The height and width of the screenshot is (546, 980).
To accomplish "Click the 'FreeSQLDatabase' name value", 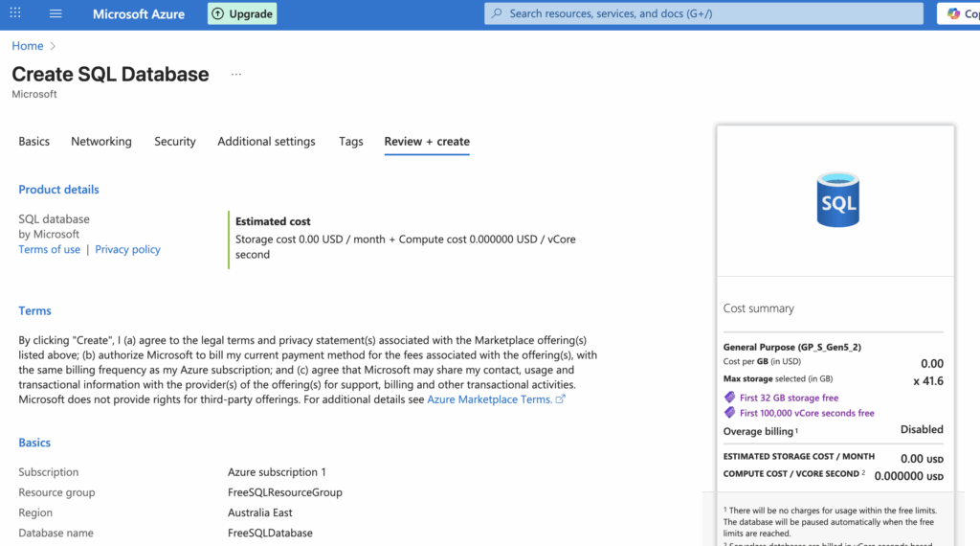I will tap(270, 533).
